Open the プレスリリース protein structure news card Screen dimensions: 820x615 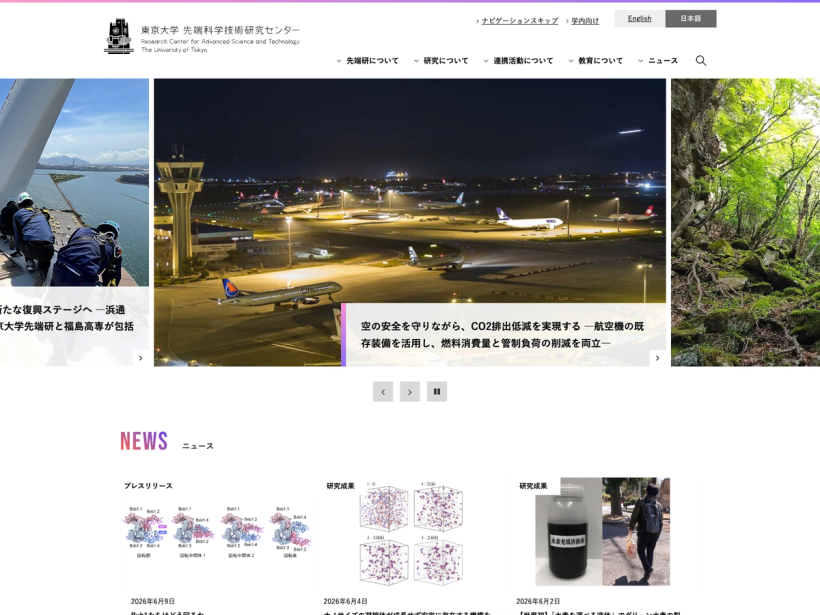217,544
